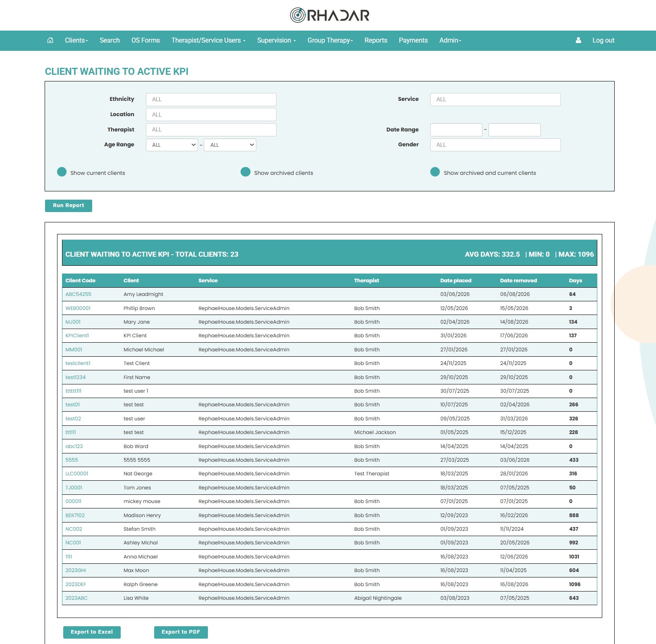Expand the Group Therapy menu
The width and height of the screenshot is (656, 644).
[330, 40]
